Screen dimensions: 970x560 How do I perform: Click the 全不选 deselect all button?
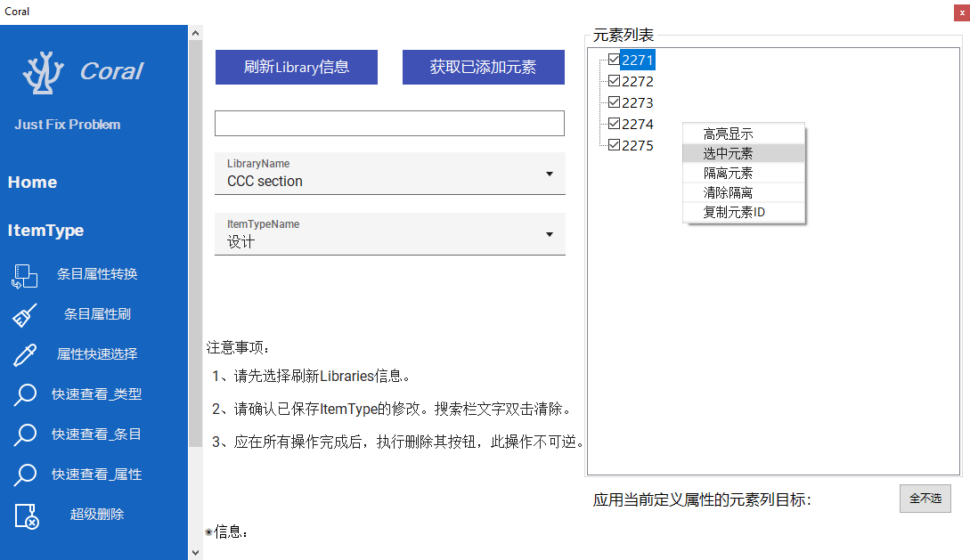[925, 499]
